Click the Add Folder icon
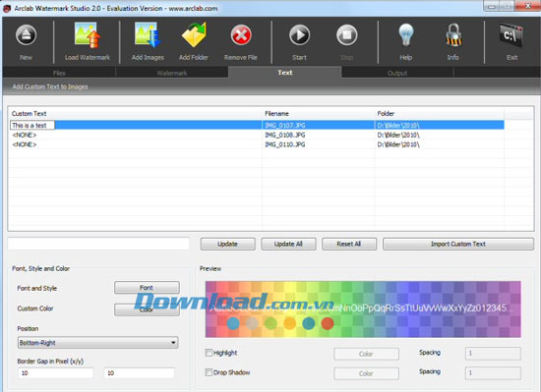This screenshot has height=392, width=541. pos(194,35)
